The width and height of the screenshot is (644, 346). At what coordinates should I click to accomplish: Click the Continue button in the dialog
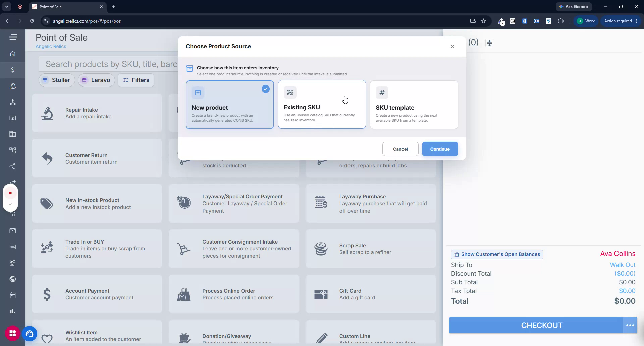[x=440, y=149]
